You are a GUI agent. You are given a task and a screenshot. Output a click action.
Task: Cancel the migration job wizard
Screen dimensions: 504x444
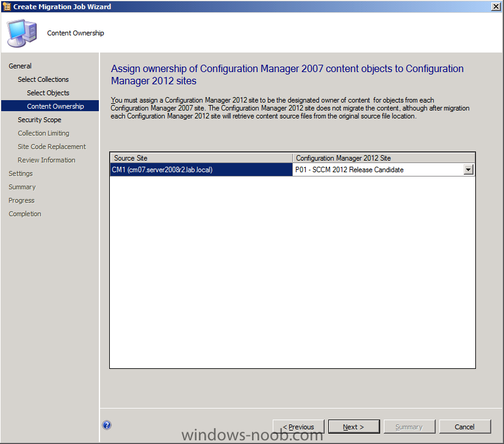click(464, 427)
